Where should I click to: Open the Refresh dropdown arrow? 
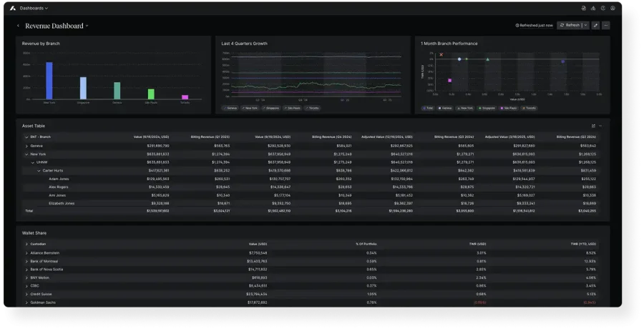coord(585,25)
